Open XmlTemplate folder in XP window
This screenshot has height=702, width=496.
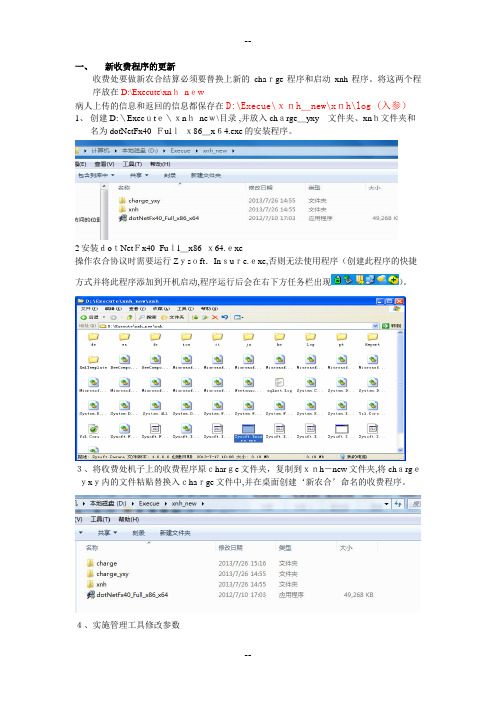[x=93, y=363]
